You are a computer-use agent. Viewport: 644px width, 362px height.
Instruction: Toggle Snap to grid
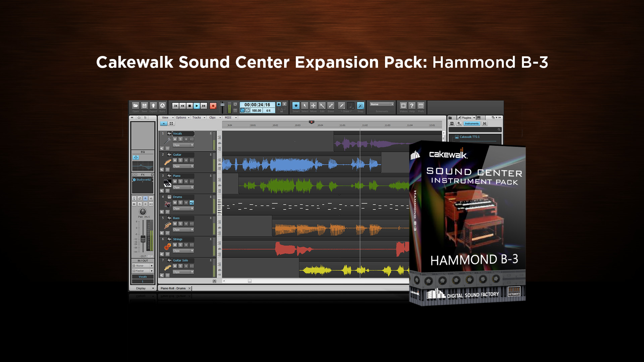[360, 106]
